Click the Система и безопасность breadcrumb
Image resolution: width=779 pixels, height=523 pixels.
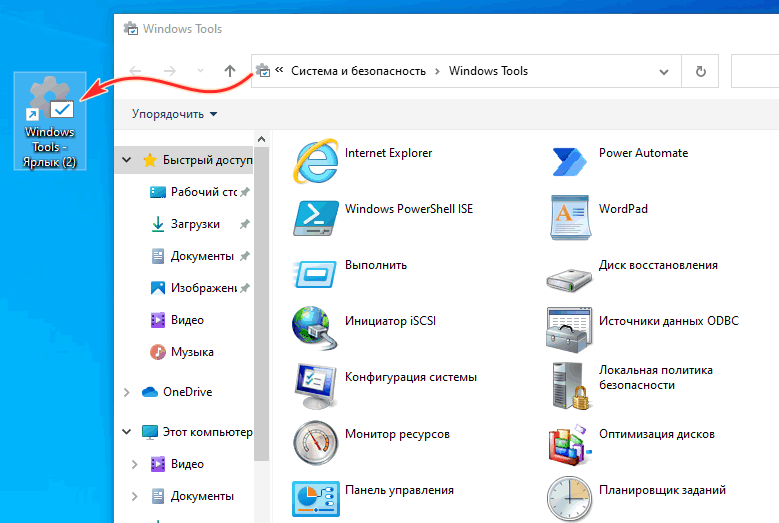(358, 71)
